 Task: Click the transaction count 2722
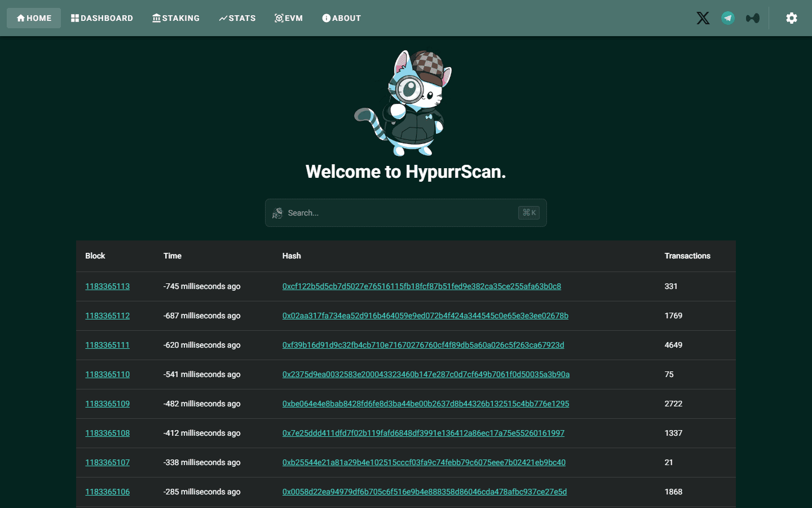point(673,404)
